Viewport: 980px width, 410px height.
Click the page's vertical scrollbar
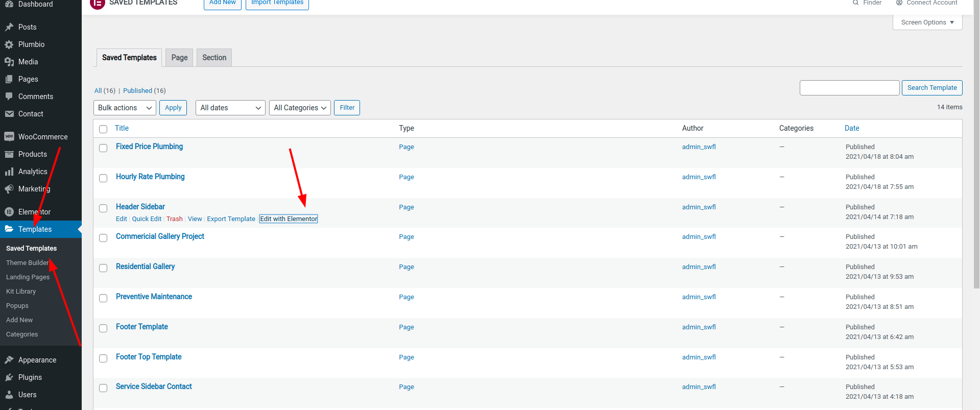coord(976,153)
